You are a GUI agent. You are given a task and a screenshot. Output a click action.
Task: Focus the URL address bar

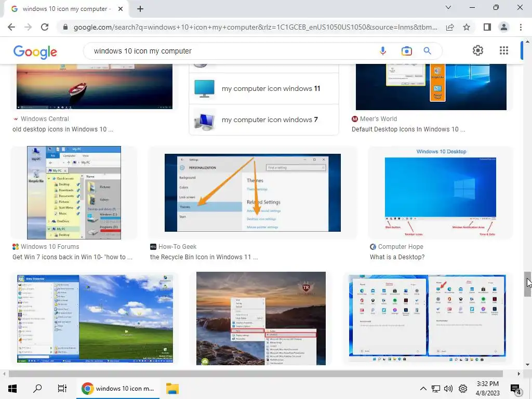click(255, 27)
